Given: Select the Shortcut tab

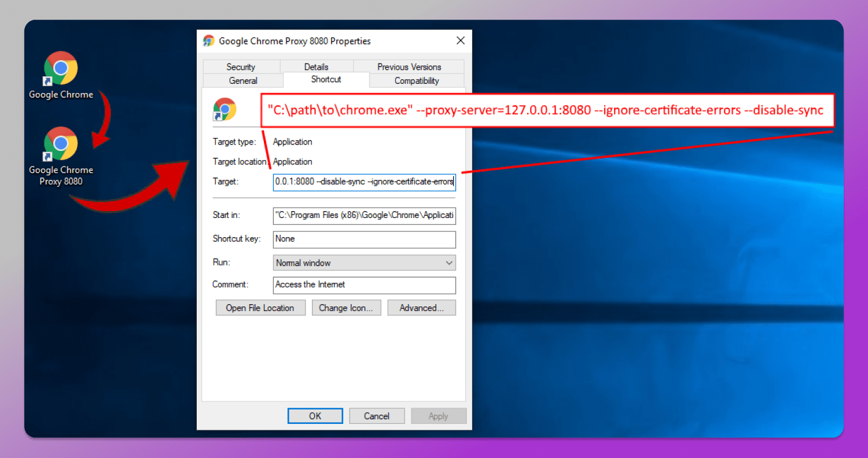Looking at the screenshot, I should [326, 79].
